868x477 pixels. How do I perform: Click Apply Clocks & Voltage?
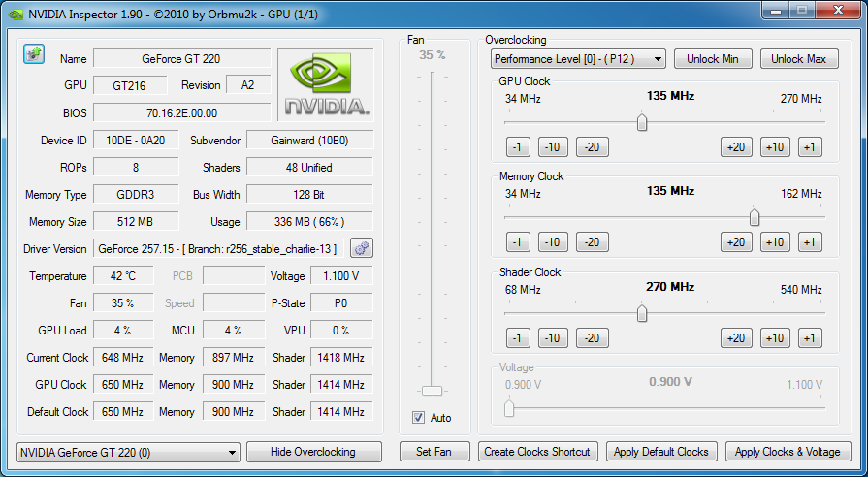pyautogui.click(x=788, y=452)
